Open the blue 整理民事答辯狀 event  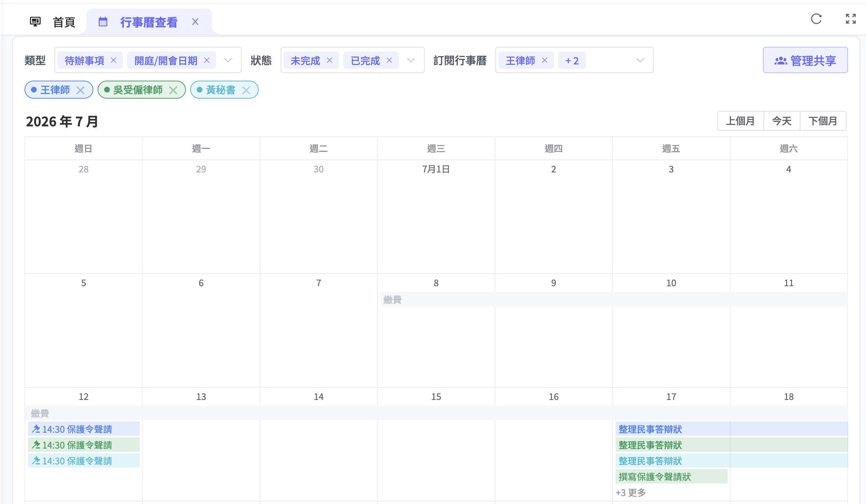click(731, 429)
